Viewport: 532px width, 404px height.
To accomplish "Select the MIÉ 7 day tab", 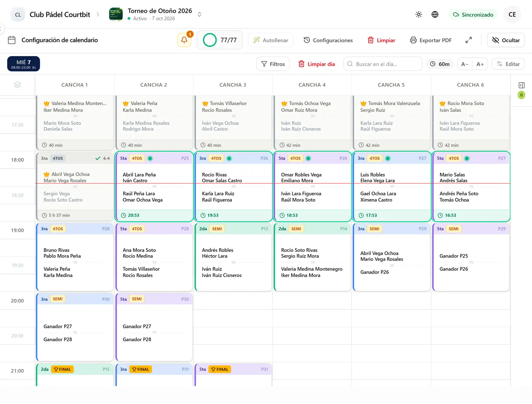I will pos(24,64).
